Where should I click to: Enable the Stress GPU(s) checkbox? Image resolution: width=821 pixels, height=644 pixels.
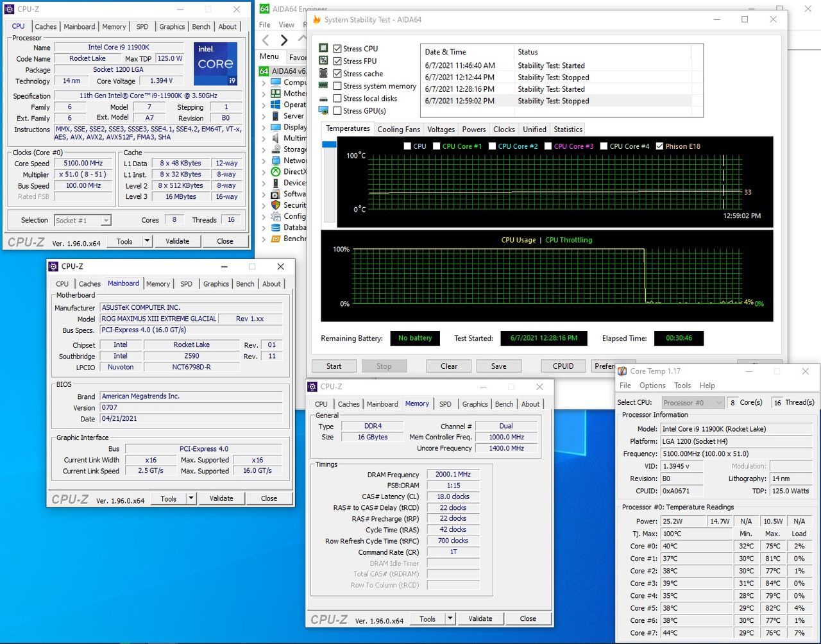click(x=337, y=110)
